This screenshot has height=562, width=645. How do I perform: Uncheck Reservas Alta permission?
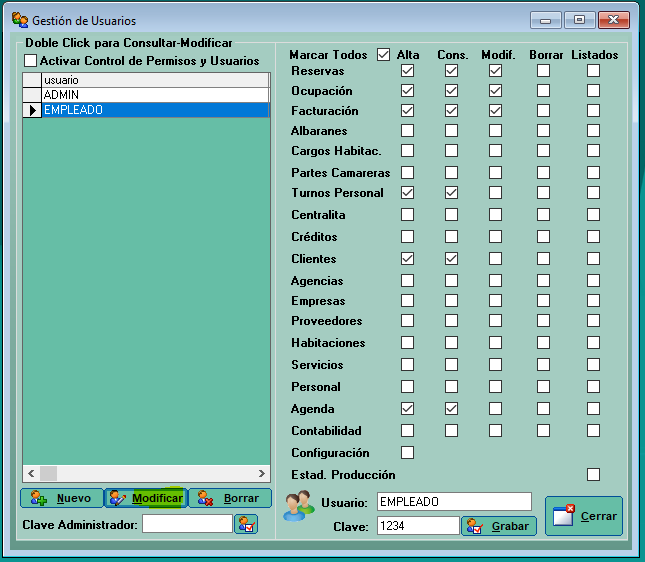407,70
